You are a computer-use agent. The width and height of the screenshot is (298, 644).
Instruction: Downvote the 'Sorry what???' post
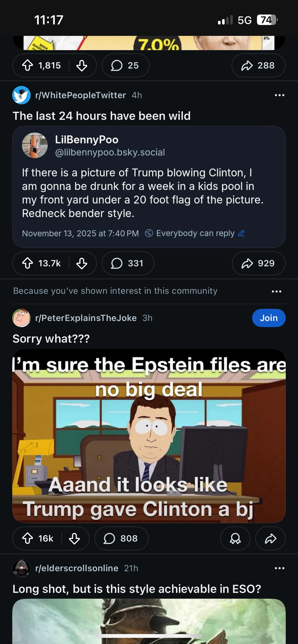click(x=74, y=538)
